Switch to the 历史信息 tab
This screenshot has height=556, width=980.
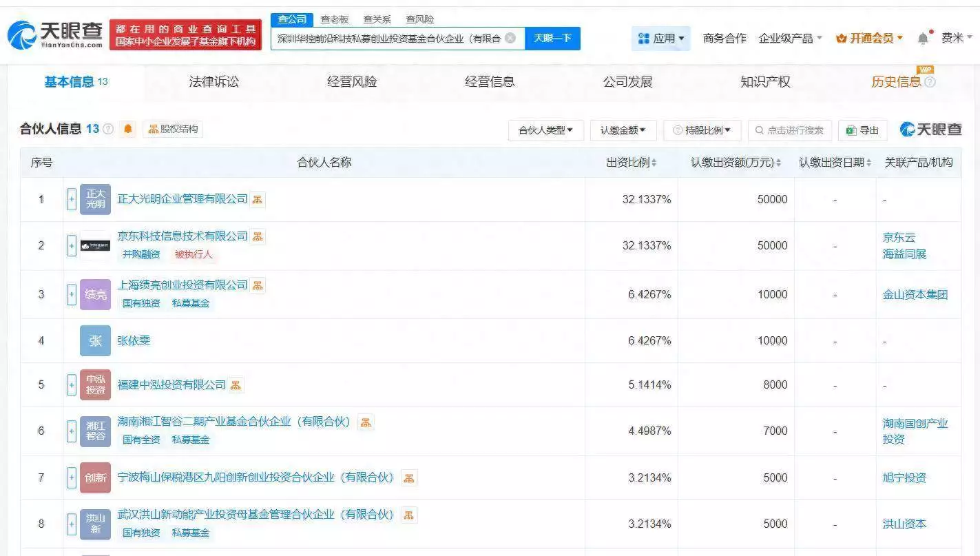[x=896, y=82]
